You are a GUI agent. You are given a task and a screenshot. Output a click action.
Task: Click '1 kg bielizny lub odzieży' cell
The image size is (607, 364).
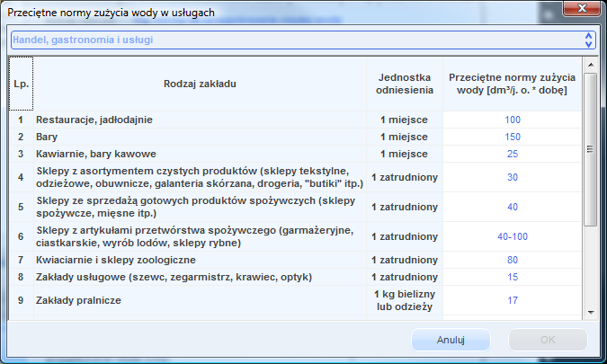point(405,300)
